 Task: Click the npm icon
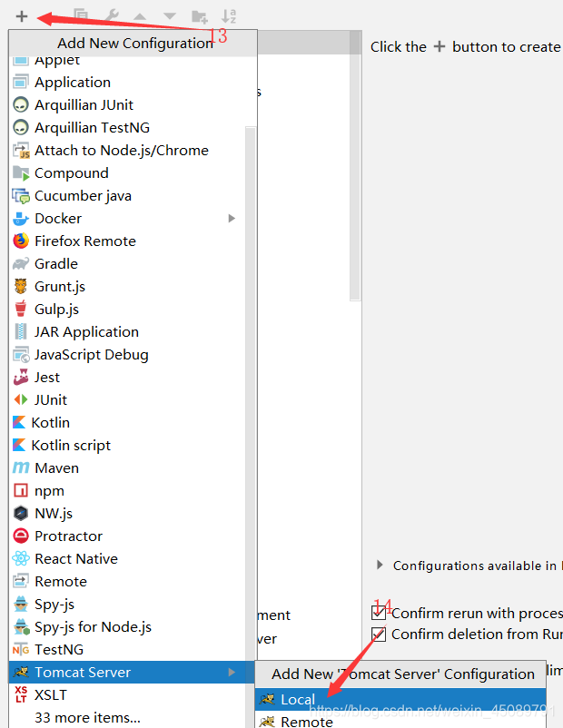[x=21, y=490]
